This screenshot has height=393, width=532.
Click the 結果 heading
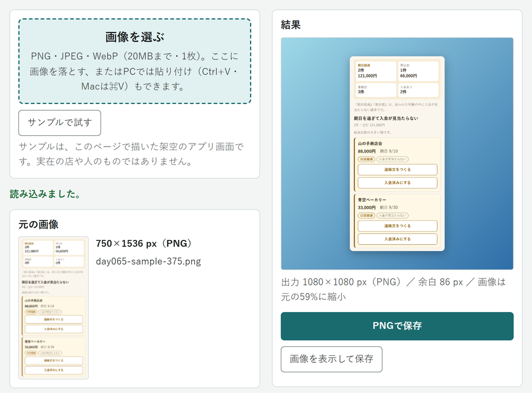point(291,25)
